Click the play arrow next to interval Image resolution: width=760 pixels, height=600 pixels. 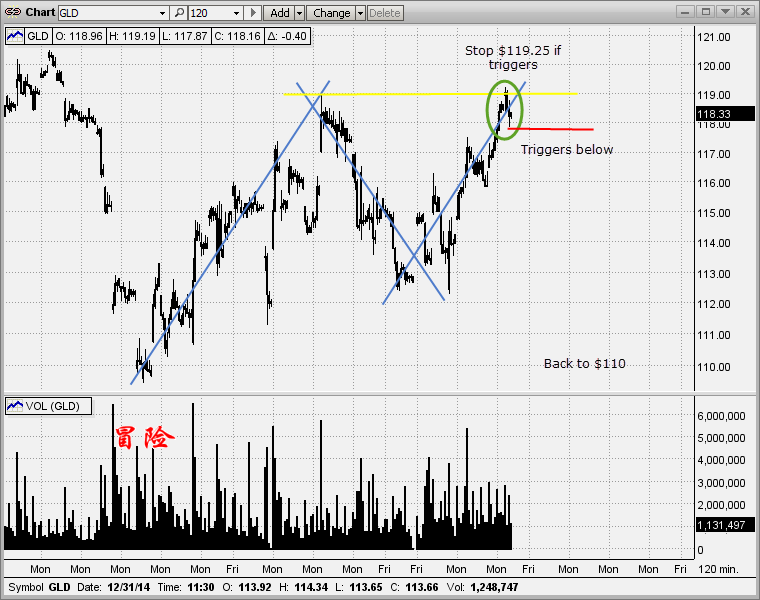coord(253,13)
